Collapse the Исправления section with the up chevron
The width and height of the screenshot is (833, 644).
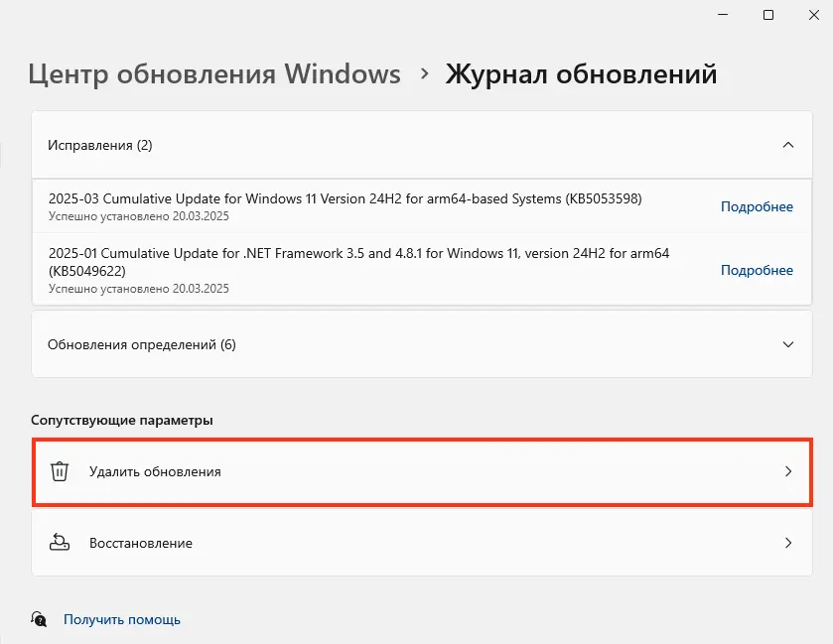click(788, 145)
